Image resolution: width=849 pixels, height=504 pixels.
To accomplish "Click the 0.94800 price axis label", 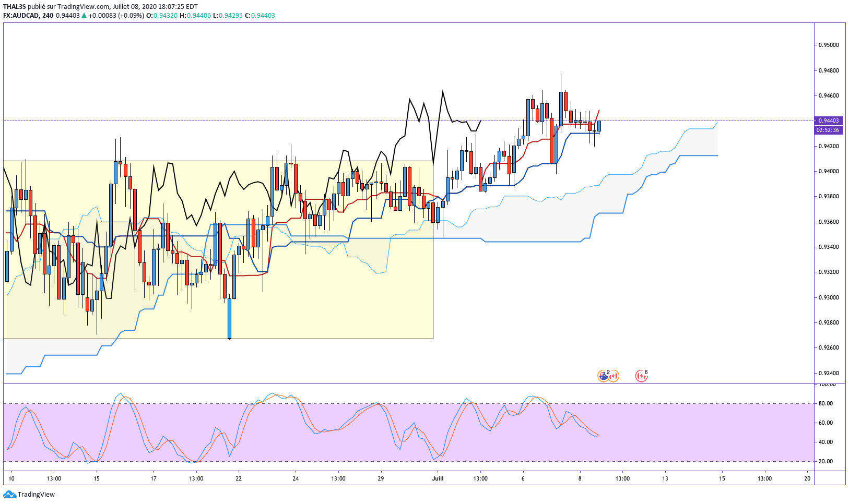I will 829,70.
